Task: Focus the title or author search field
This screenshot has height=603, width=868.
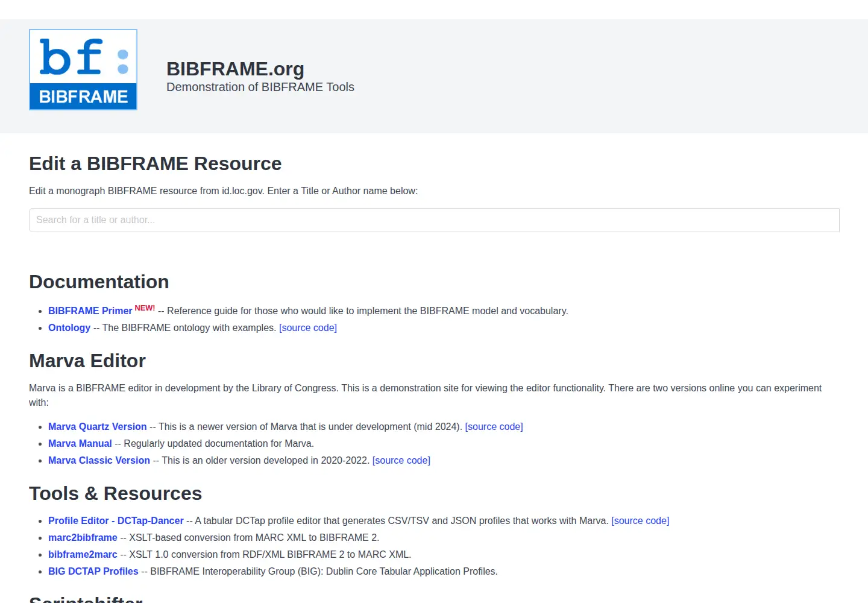Action: coord(434,220)
